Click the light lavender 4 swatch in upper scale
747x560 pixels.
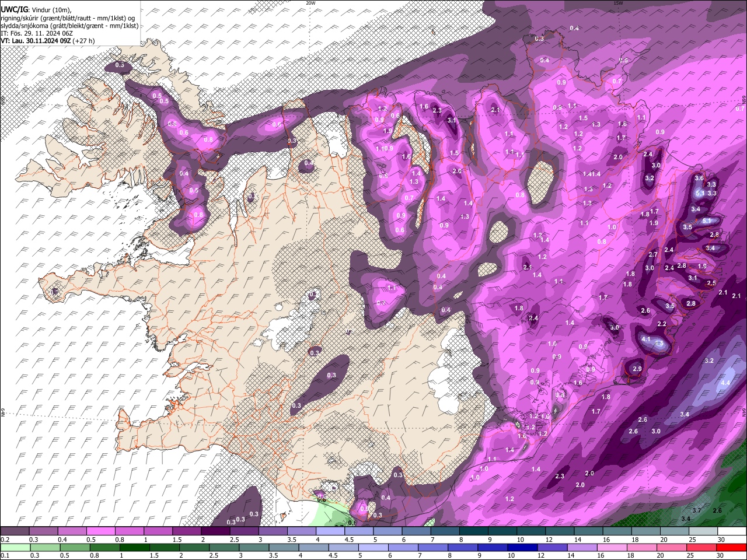330,531
